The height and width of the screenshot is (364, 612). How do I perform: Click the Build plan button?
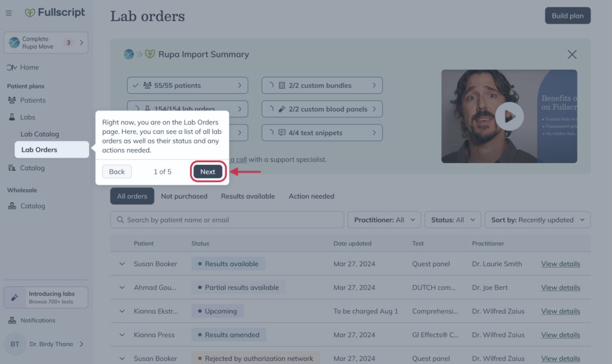pyautogui.click(x=567, y=16)
